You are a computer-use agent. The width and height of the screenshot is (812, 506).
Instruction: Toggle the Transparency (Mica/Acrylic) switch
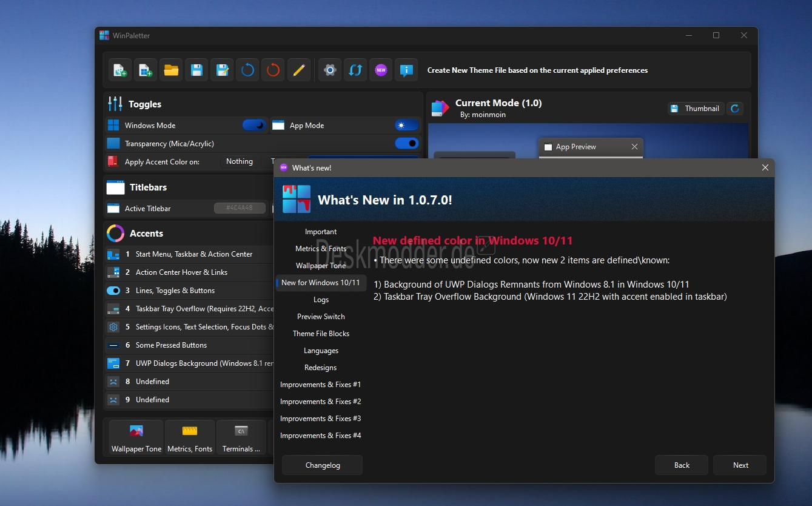pyautogui.click(x=407, y=143)
